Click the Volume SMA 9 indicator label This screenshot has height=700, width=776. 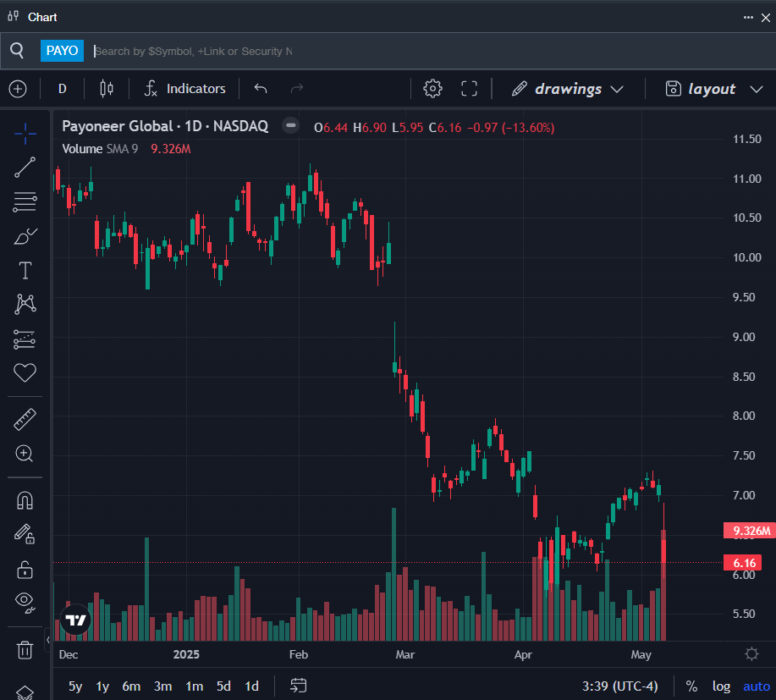tap(100, 149)
